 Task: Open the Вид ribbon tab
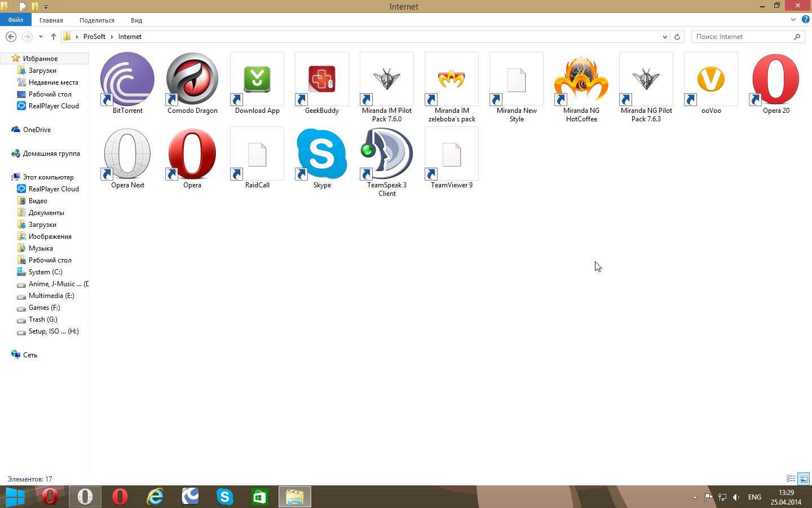[x=136, y=20]
